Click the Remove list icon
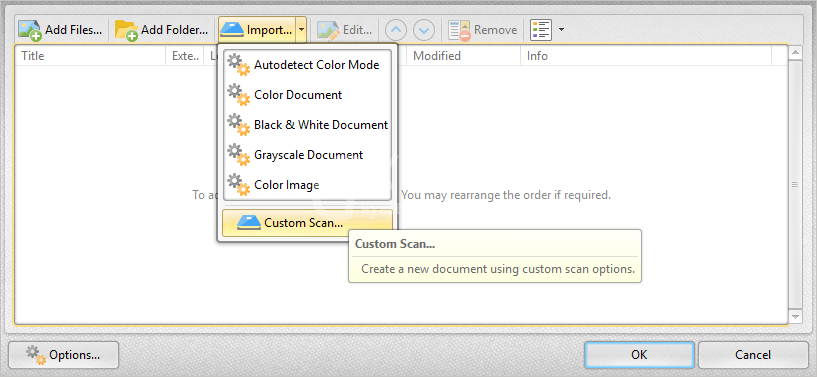This screenshot has width=817, height=377. tap(459, 30)
